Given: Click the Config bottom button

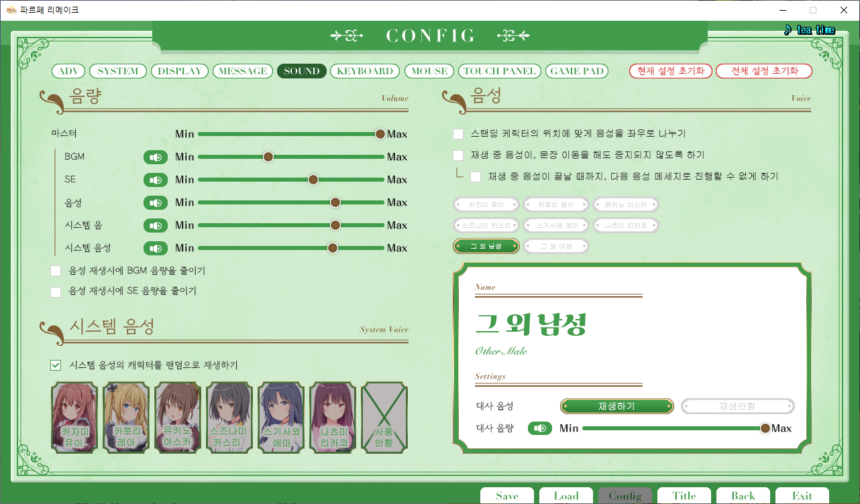Looking at the screenshot, I should click(x=625, y=496).
